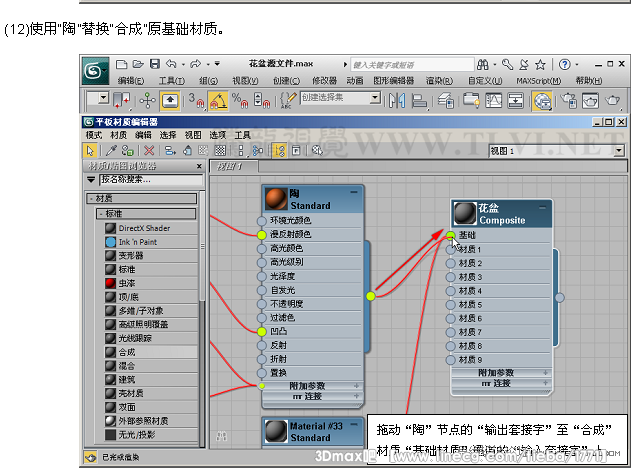Click the New Scene file icon
The width and height of the screenshot is (636, 473).
click(x=121, y=64)
